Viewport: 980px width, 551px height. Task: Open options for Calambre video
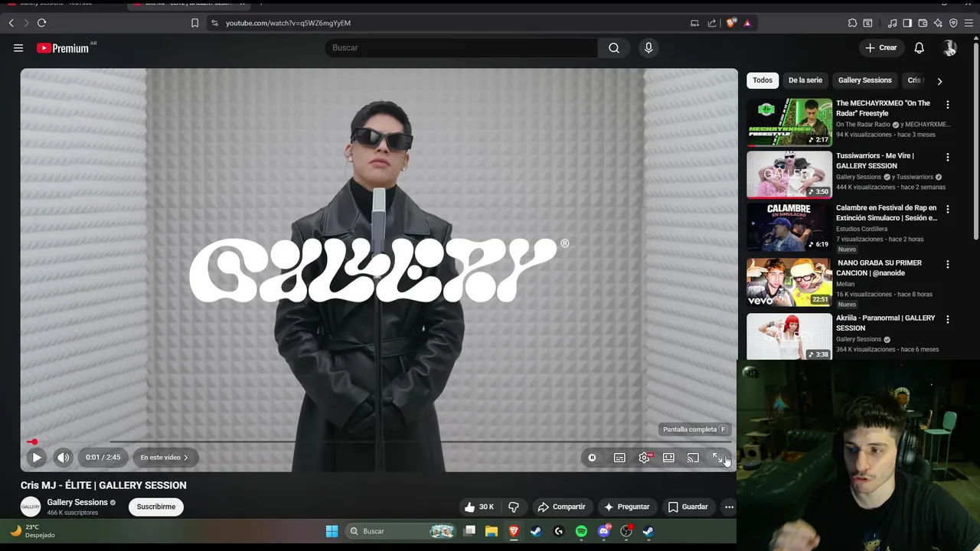point(947,210)
